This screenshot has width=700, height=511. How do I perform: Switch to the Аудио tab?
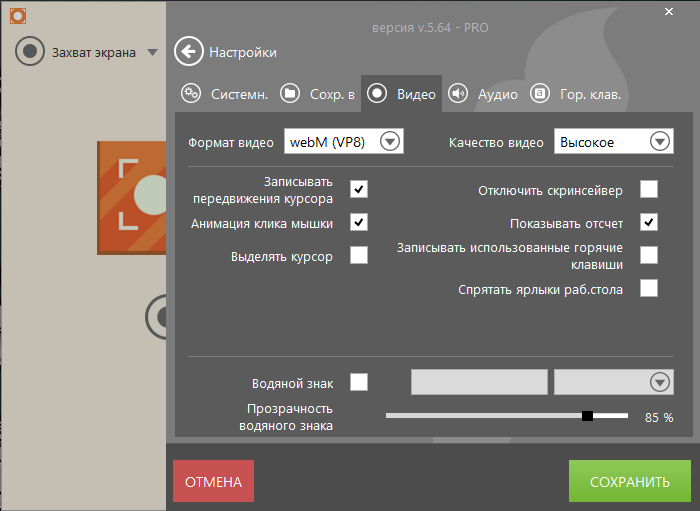coord(483,94)
